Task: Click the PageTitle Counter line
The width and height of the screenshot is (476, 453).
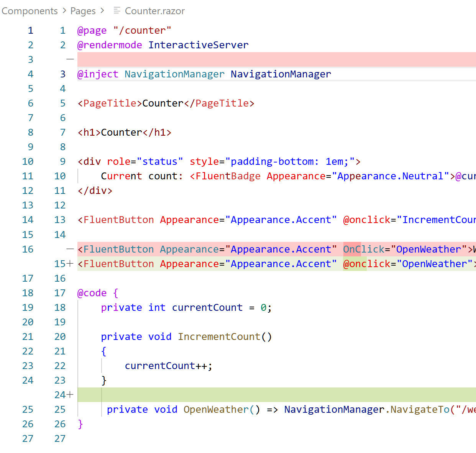Action: [x=166, y=103]
